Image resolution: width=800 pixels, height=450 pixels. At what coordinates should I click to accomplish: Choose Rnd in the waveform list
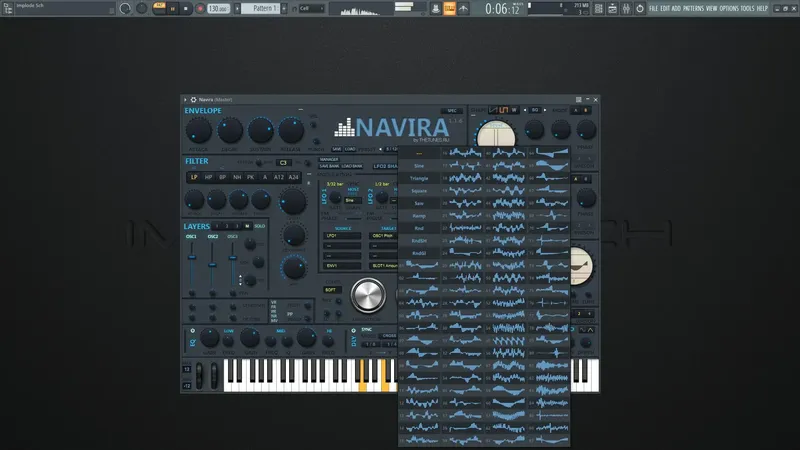click(419, 228)
